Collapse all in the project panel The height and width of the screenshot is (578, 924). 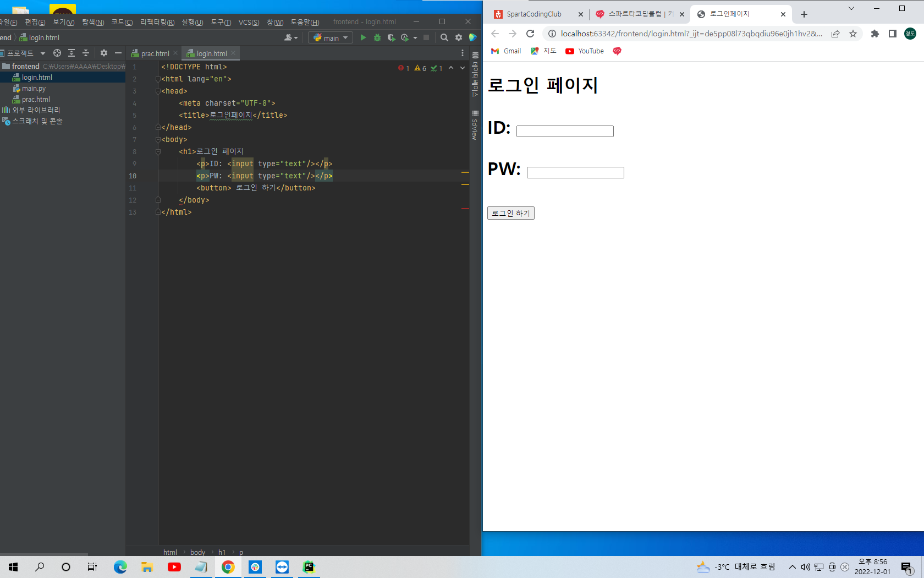[x=86, y=53]
